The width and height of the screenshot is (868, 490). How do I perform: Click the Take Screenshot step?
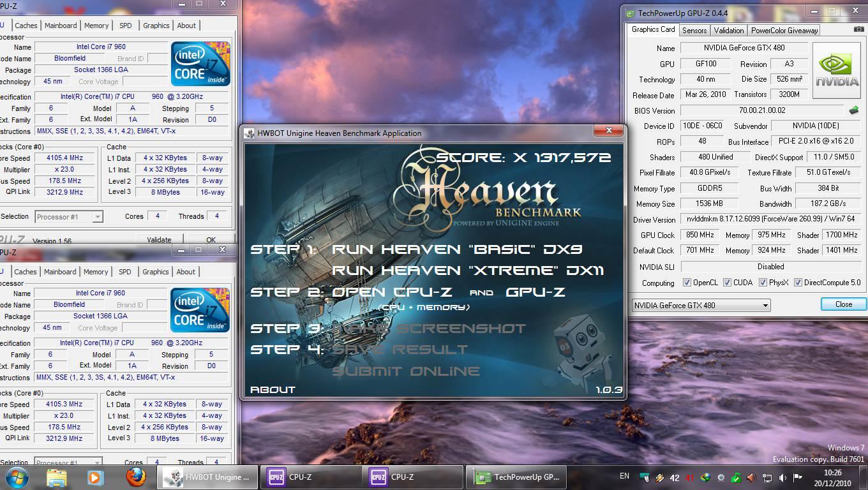click(429, 329)
